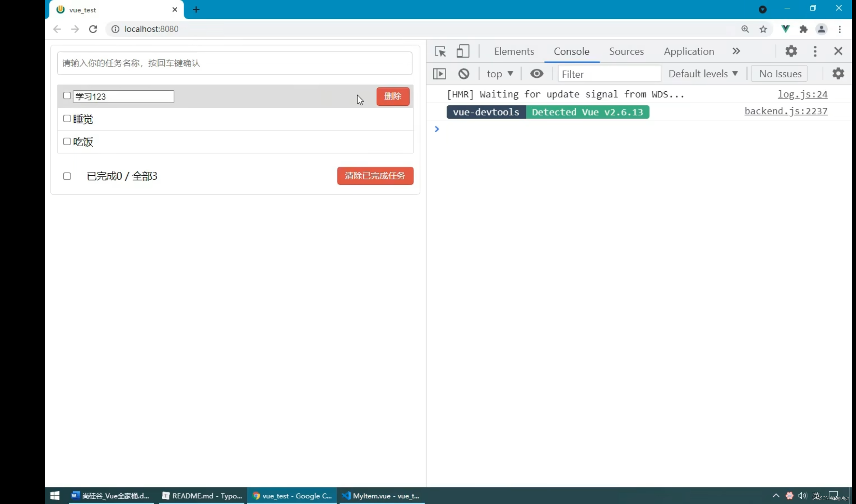Open the Application panel
This screenshot has height=504, width=856.
(x=689, y=51)
